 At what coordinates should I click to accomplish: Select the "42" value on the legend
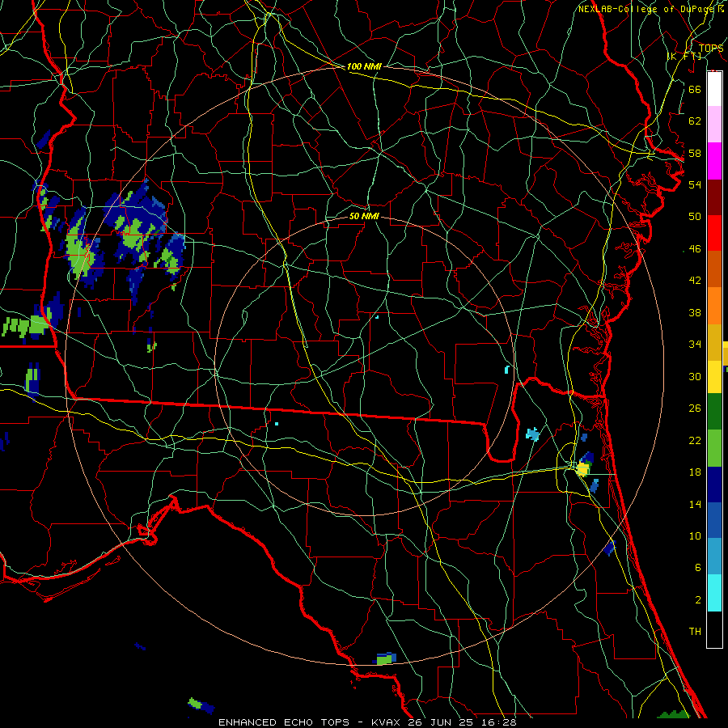[x=695, y=281]
